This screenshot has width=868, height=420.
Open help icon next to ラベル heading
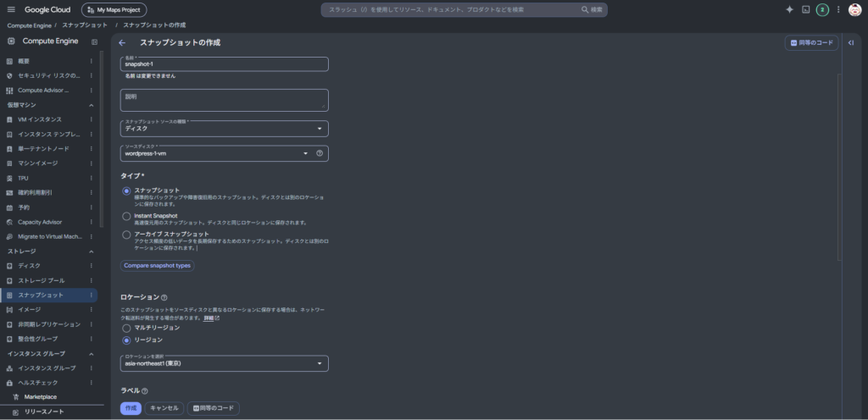tap(144, 391)
